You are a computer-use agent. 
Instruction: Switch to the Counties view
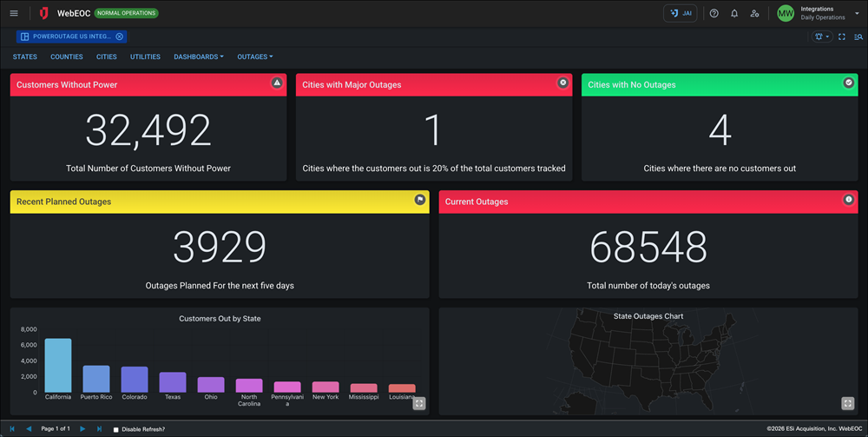[x=67, y=56]
